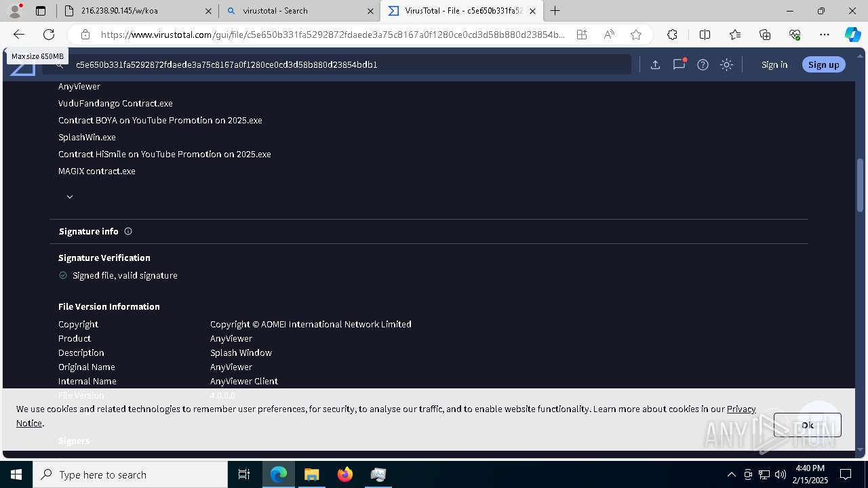868x488 pixels.
Task: Click the Signature info tooltip icon
Action: [x=128, y=231]
